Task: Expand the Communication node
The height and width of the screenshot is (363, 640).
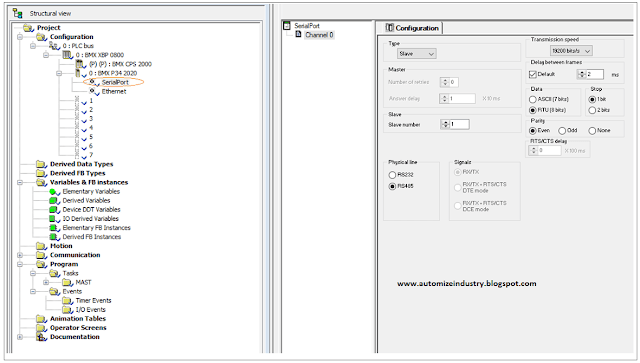Action: point(20,255)
